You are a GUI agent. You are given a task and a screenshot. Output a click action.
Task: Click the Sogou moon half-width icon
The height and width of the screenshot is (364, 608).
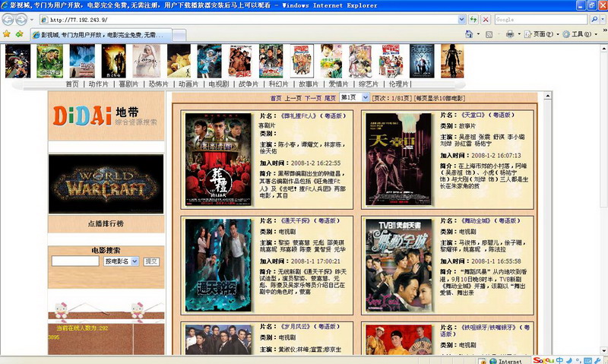(x=568, y=360)
